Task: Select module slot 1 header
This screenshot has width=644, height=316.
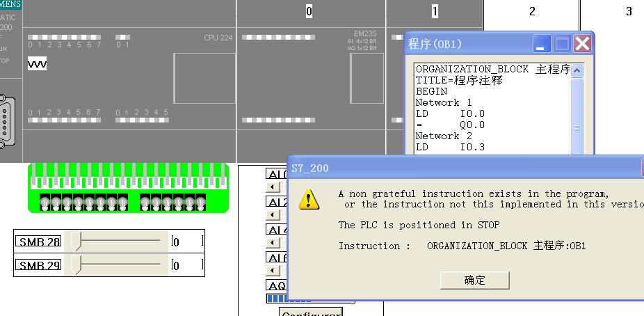Action: tap(435, 11)
